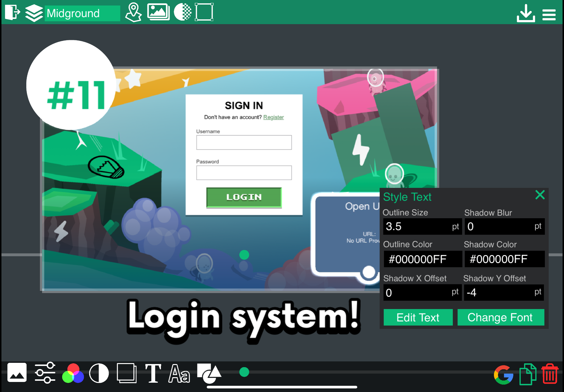Viewport: 564px width, 392px height.
Task: Click the Outline Color hex field
Action: (422, 259)
